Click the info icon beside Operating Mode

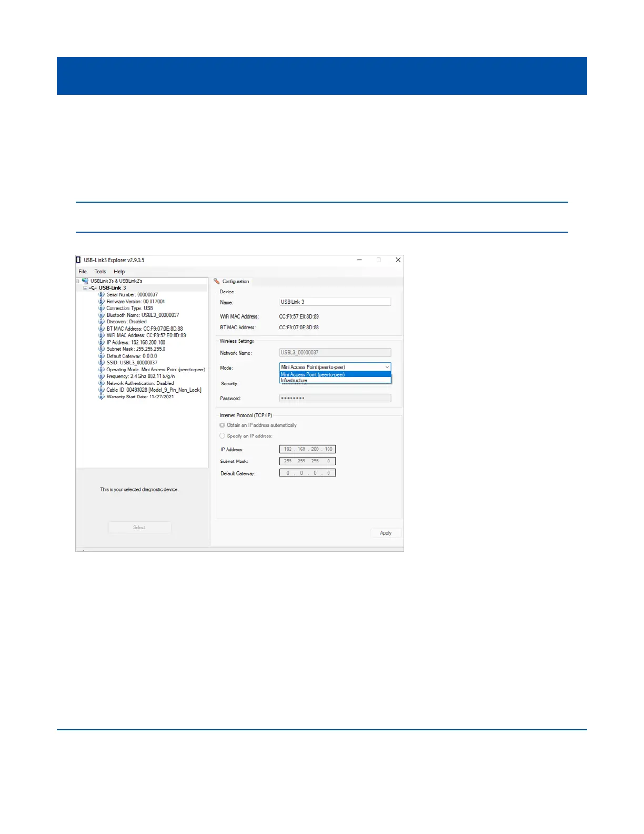tap(101, 370)
